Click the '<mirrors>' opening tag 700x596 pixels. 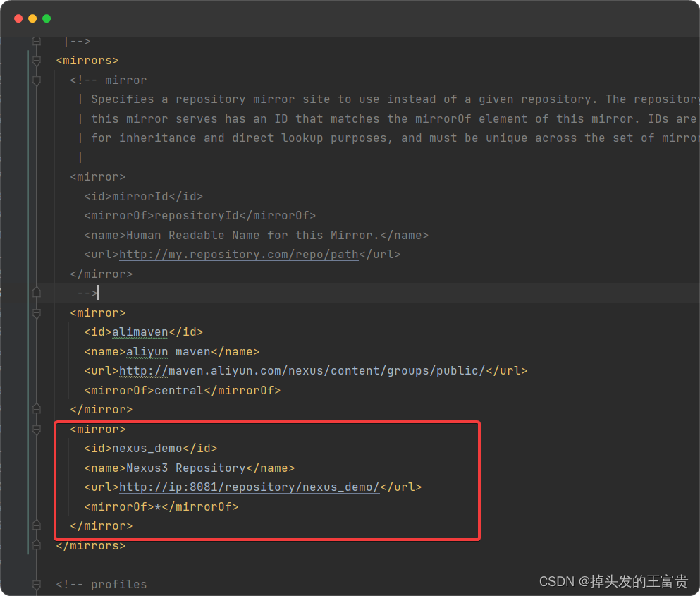pyautogui.click(x=87, y=61)
